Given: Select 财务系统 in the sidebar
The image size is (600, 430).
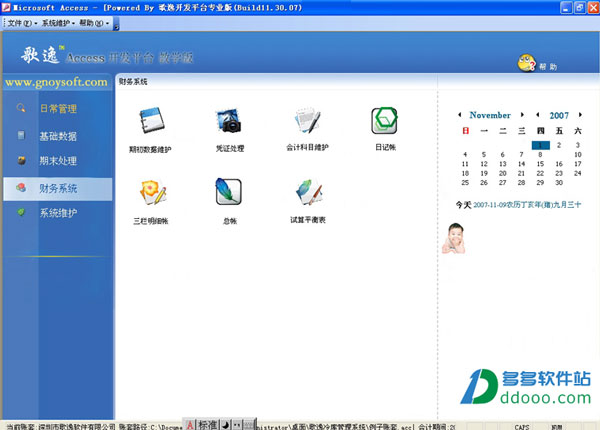Looking at the screenshot, I should (x=58, y=188).
